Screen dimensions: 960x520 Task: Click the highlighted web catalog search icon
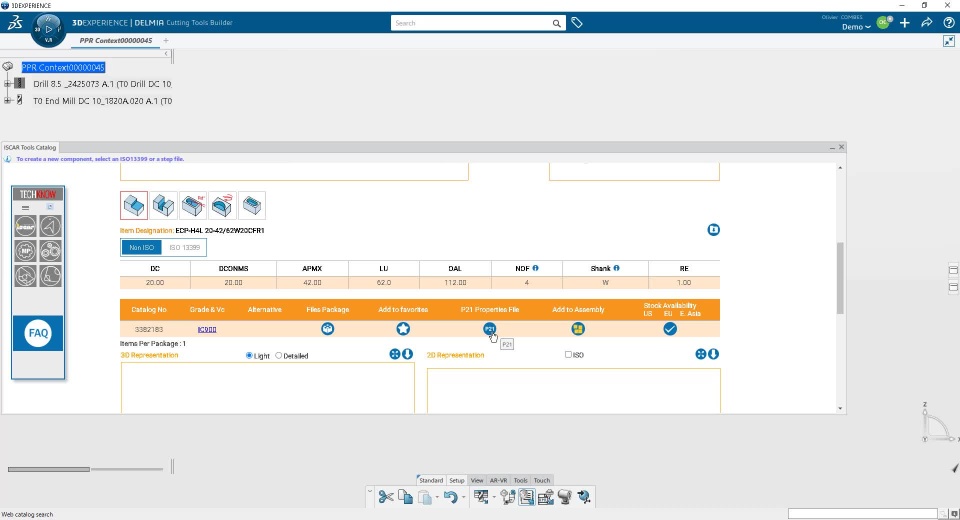(527, 497)
